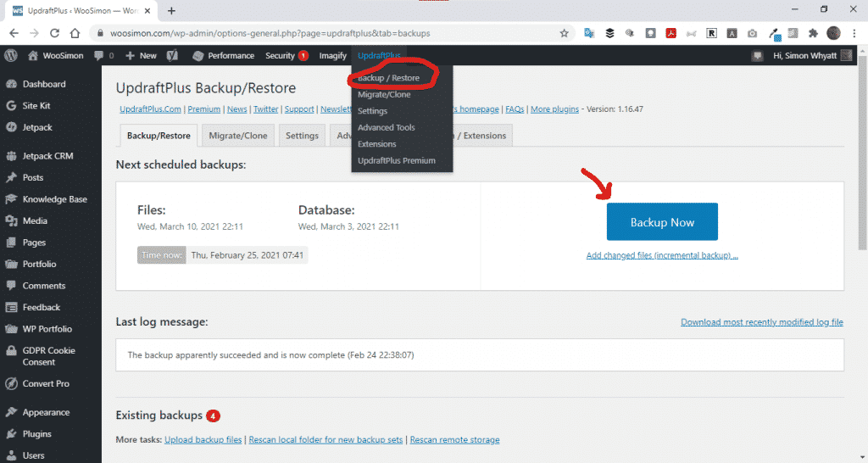
Task: Click the browser address bar
Action: tap(332, 33)
